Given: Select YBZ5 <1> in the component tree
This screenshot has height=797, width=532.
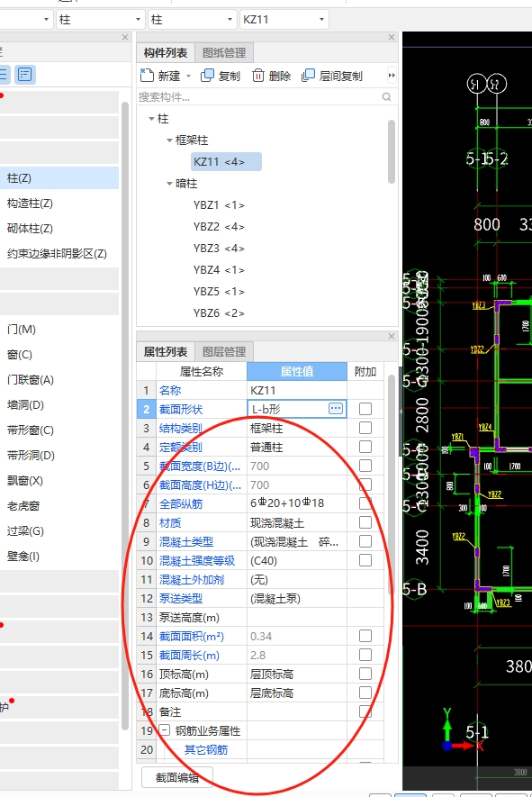Looking at the screenshot, I should point(219,291).
